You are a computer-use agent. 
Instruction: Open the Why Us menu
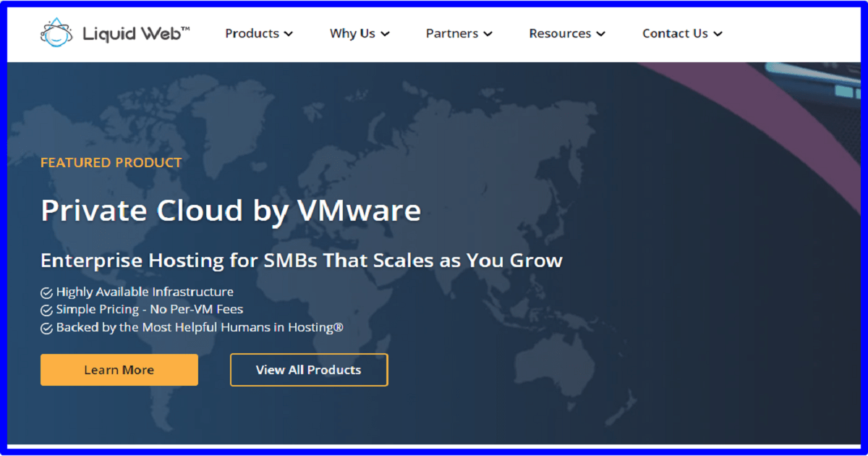click(x=359, y=33)
